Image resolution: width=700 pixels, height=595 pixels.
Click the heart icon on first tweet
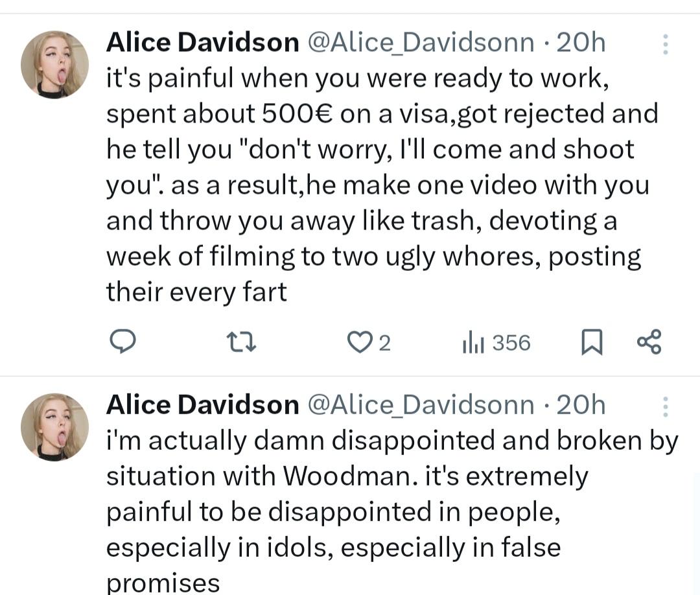tap(357, 342)
